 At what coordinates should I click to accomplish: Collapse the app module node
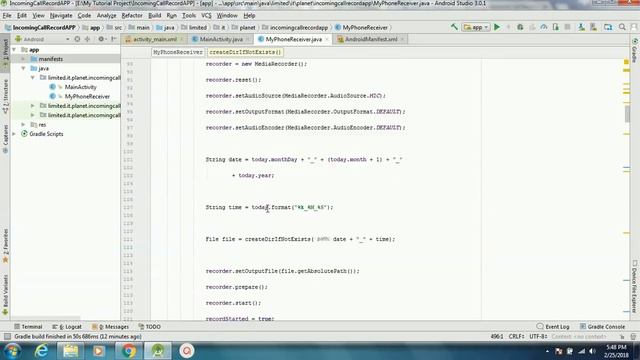point(14,49)
